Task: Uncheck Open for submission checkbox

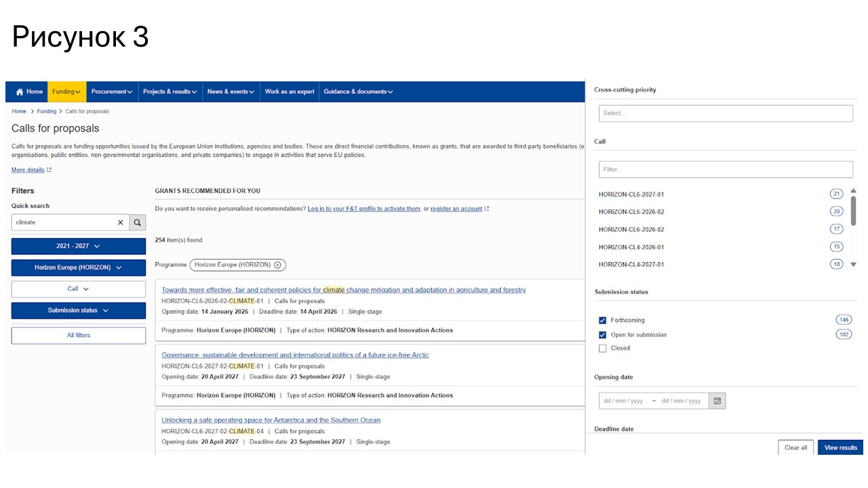Action: (x=602, y=335)
